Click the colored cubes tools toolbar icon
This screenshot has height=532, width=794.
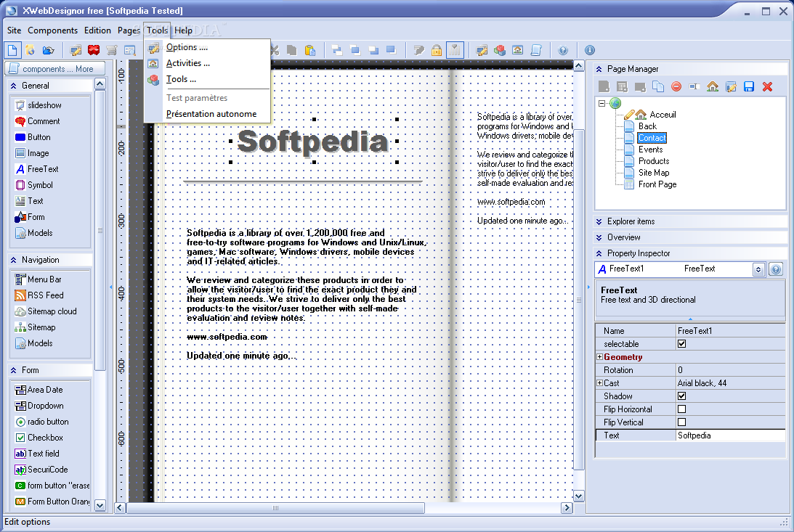(x=500, y=50)
